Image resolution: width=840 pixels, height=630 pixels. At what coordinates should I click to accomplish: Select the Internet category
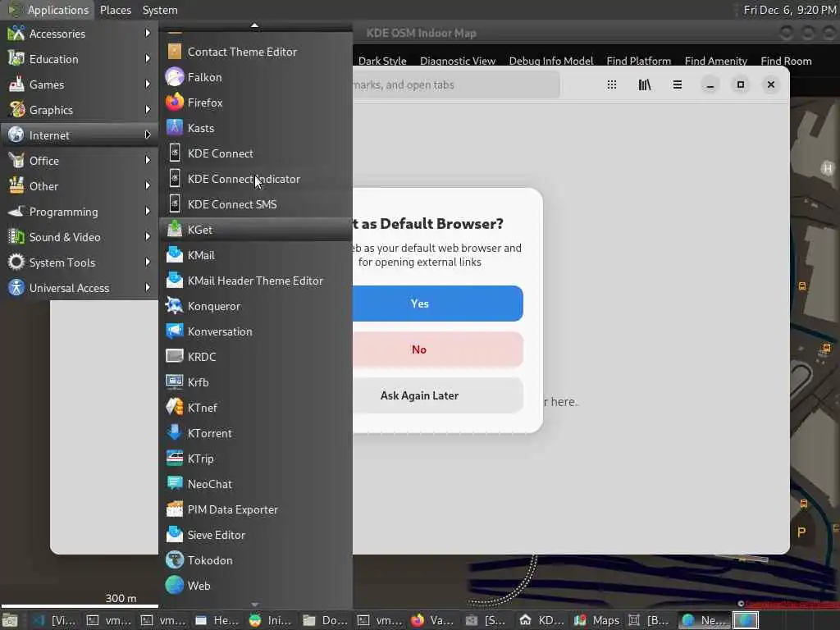pyautogui.click(x=80, y=135)
